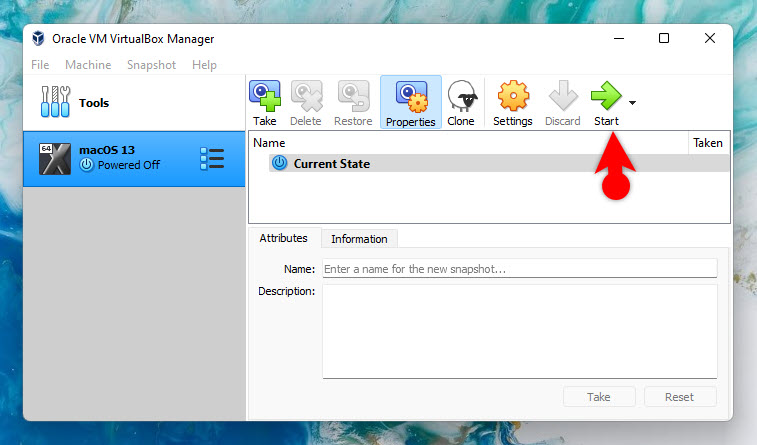Viewport: 757px width, 445px height.
Task: Open the Help menu
Action: (204, 65)
